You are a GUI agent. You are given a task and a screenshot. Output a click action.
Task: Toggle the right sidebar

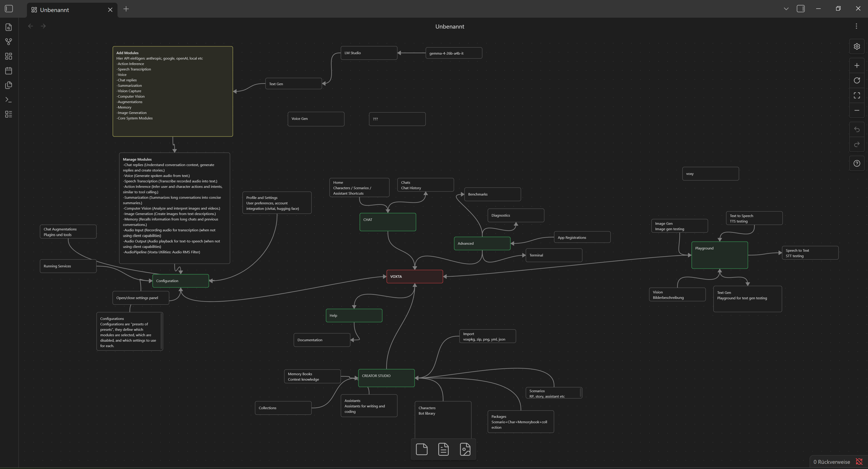click(x=801, y=9)
